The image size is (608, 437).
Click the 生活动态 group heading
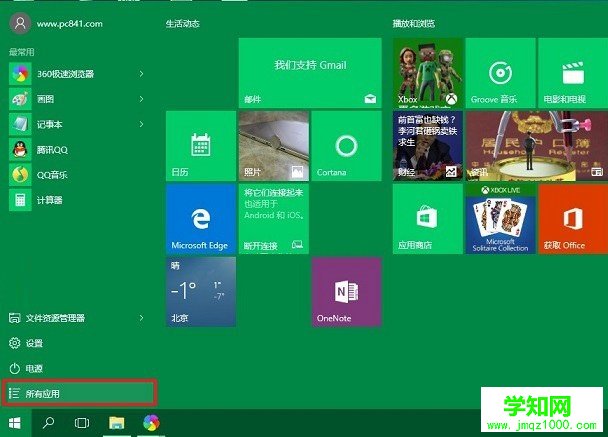point(183,24)
